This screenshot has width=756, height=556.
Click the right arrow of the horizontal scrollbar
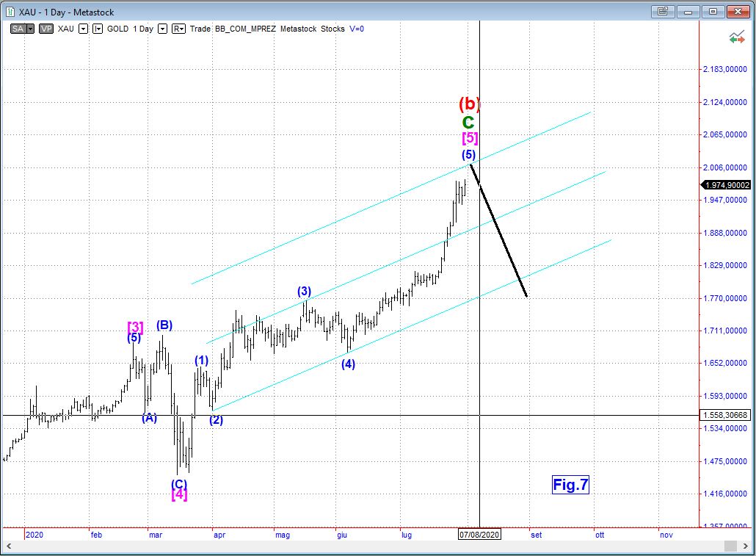(746, 546)
